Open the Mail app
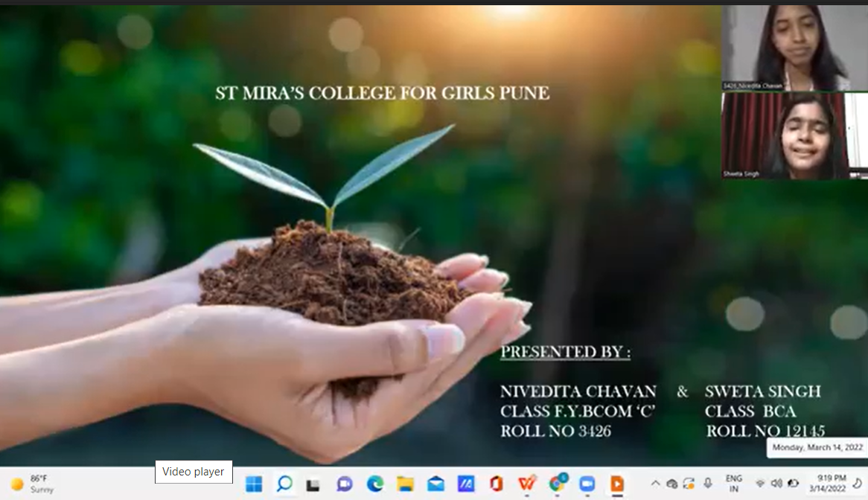The width and height of the screenshot is (868, 500). coord(434,484)
